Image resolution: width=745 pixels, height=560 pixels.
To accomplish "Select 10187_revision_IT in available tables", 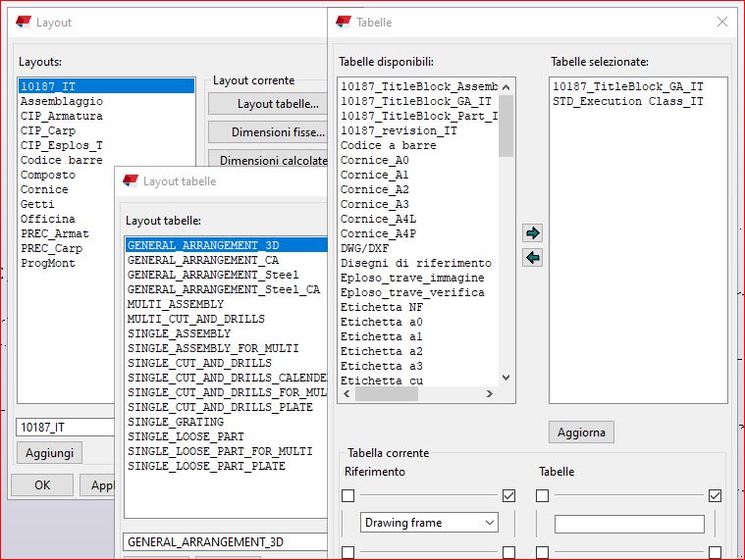I will pos(399,130).
